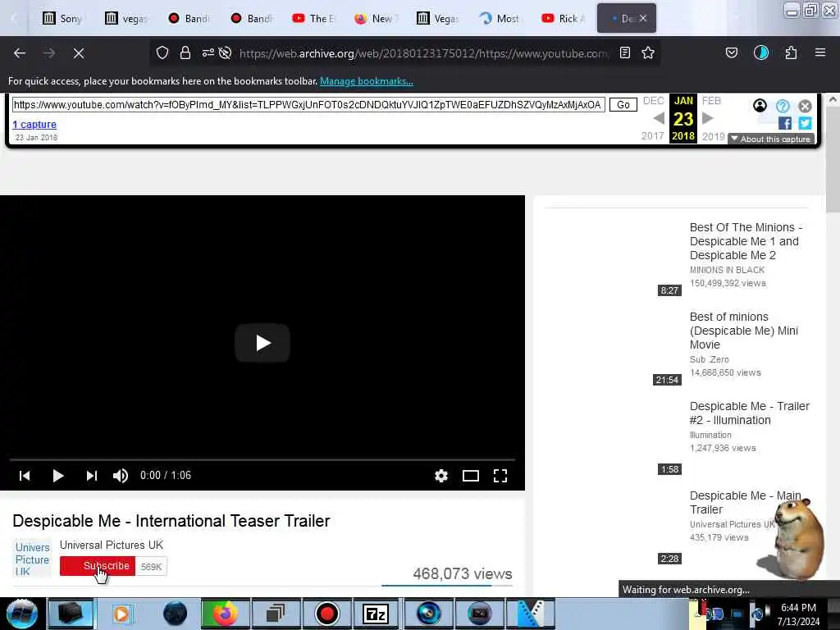
Task: Switch to the first Bandi tab
Action: click(189, 18)
